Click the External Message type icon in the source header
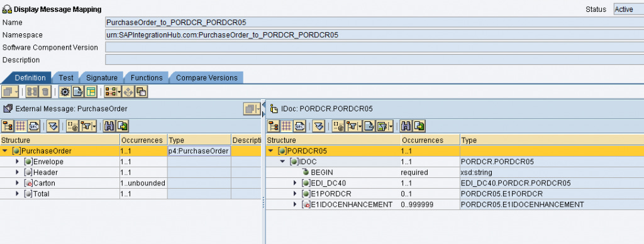Image resolution: width=644 pixels, height=244 pixels. (x=8, y=108)
